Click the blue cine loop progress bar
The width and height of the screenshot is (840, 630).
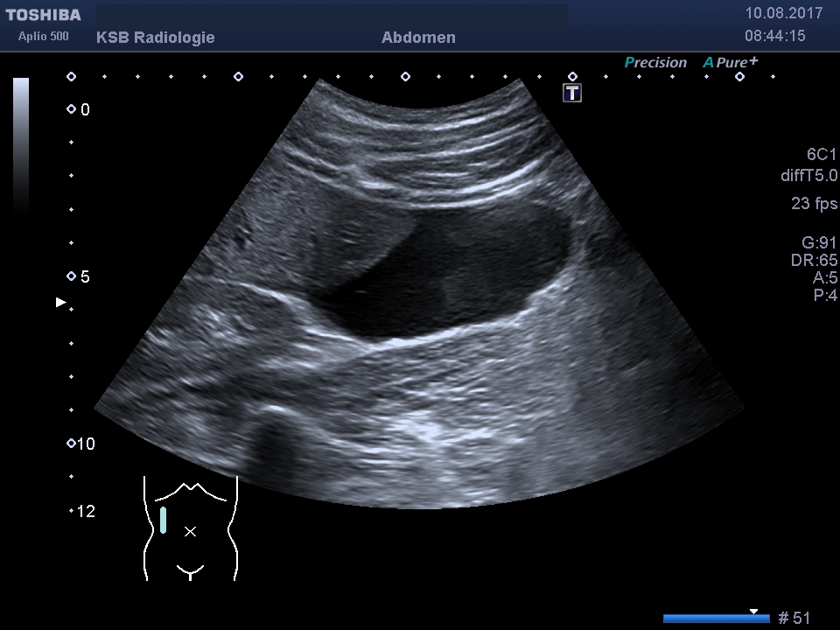click(717, 619)
